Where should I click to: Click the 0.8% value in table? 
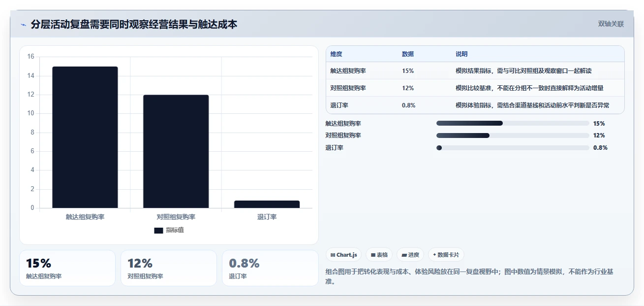tap(409, 105)
